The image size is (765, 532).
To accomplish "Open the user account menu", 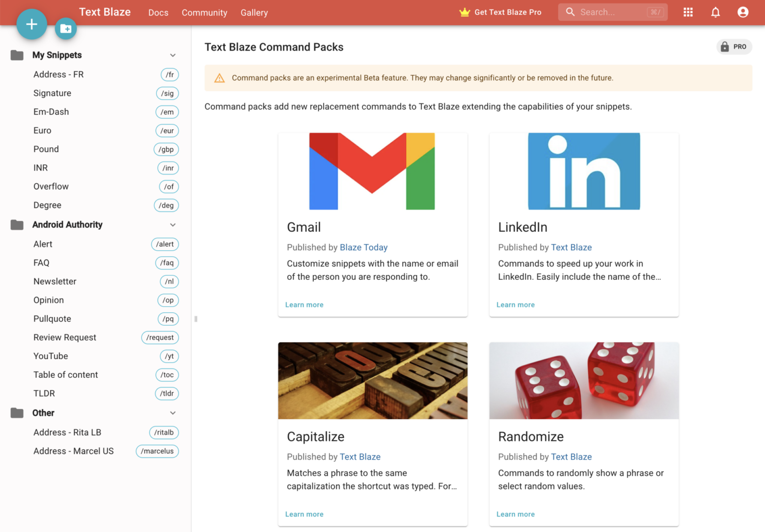I will click(x=743, y=12).
